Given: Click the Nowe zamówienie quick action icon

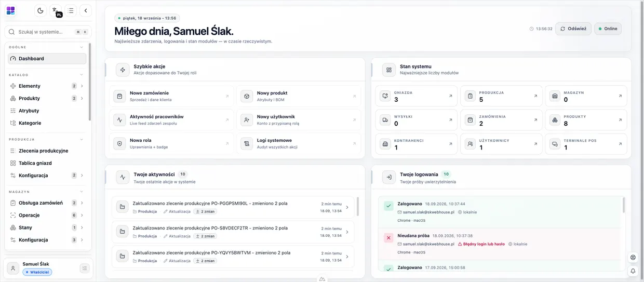Looking at the screenshot, I should (x=119, y=96).
